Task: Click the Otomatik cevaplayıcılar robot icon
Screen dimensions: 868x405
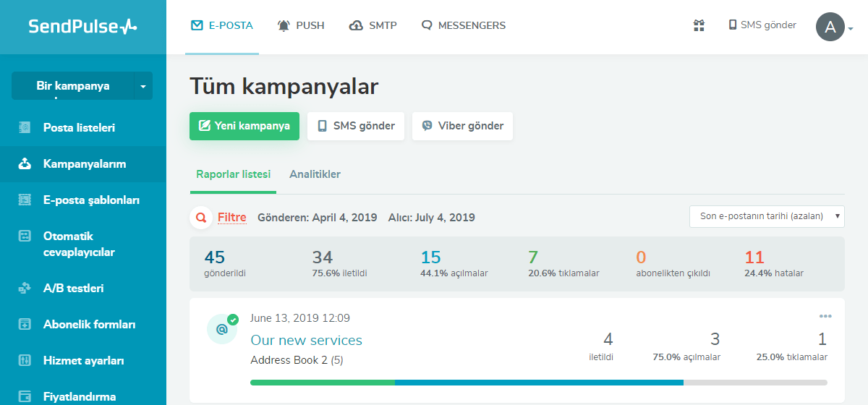Action: [x=25, y=236]
